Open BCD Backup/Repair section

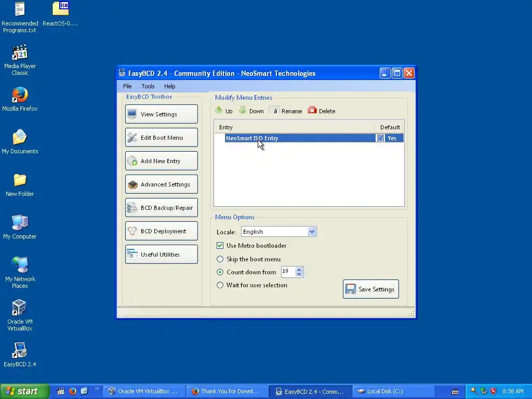coord(162,208)
